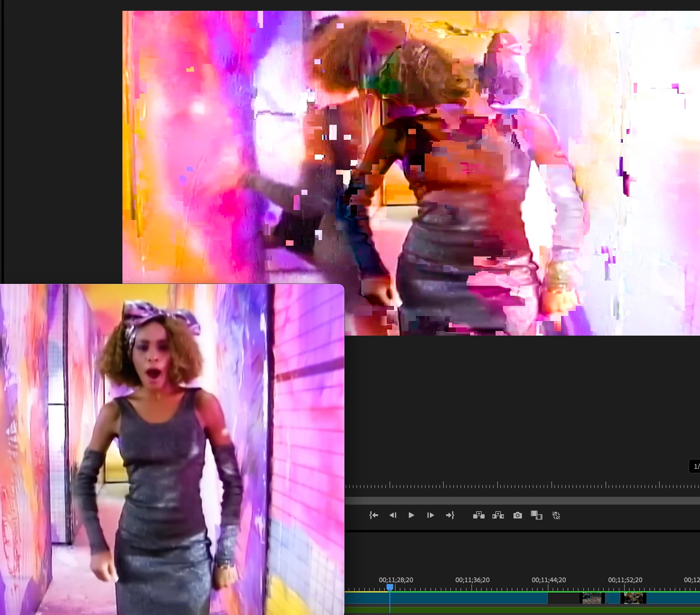Click the green audio track strip
700x615 pixels.
(514, 610)
